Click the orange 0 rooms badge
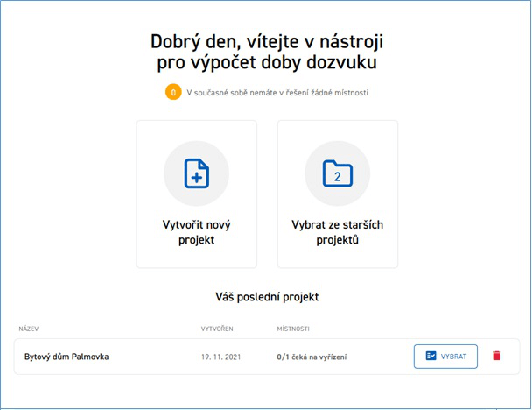 coord(173,92)
